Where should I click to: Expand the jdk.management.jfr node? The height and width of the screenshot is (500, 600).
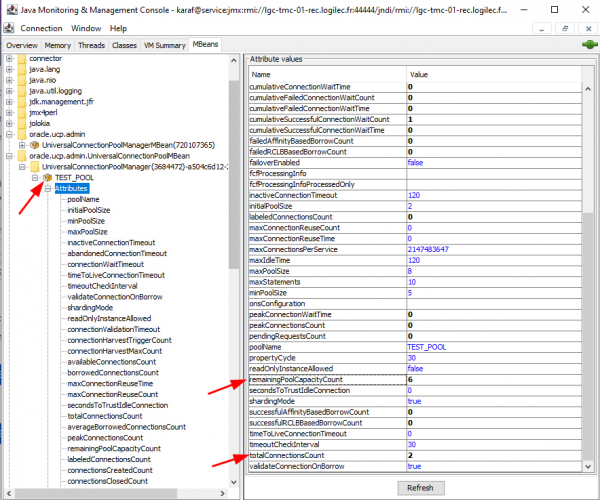(x=9, y=102)
